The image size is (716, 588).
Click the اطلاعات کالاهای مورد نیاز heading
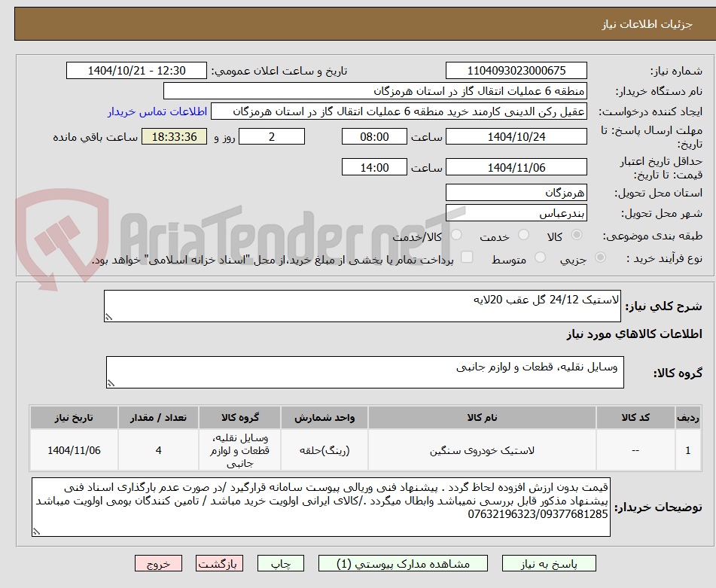coord(634,334)
